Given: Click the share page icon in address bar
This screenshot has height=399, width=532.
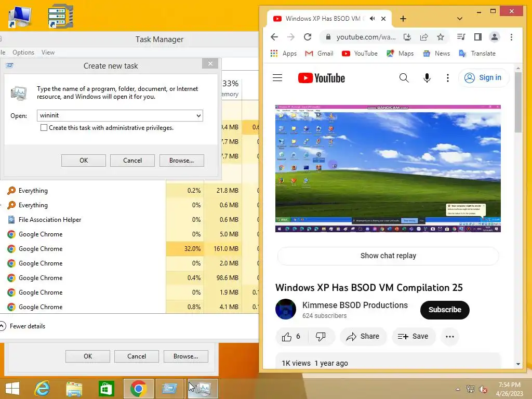Looking at the screenshot, I should pos(424,37).
